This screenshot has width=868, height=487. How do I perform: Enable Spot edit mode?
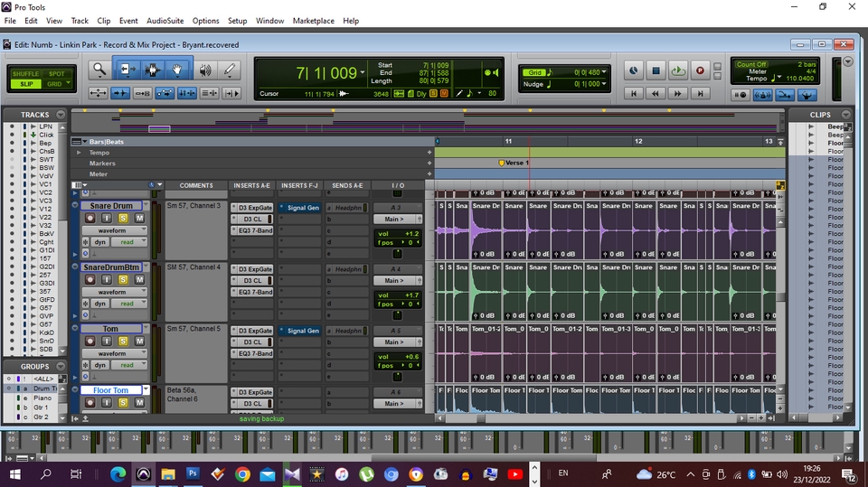click(x=56, y=73)
